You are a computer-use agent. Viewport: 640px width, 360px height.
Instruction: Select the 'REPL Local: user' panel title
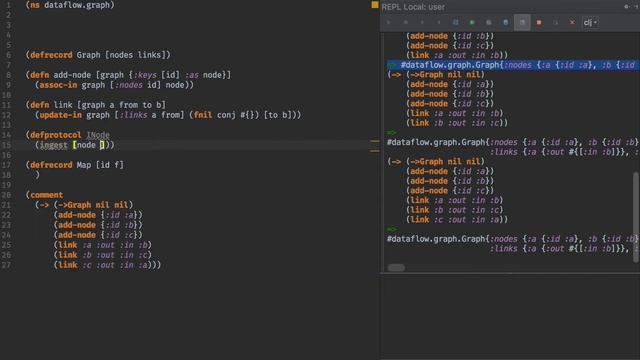click(413, 7)
